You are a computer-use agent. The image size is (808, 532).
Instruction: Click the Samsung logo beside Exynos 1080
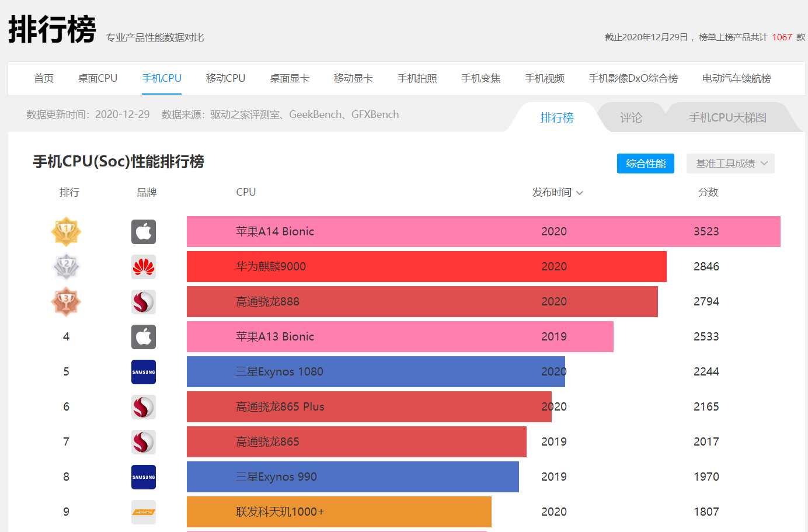(144, 372)
